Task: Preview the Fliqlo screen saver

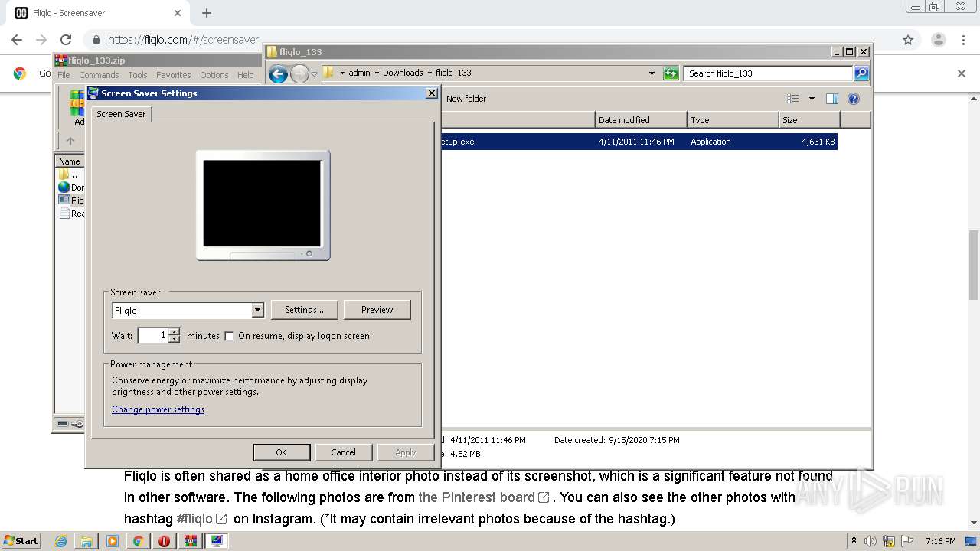Action: [x=377, y=310]
